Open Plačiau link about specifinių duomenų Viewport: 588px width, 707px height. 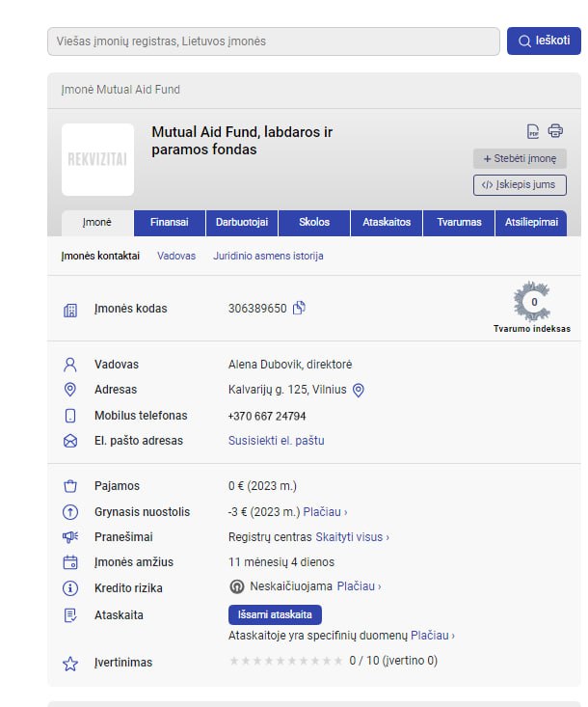(433, 636)
